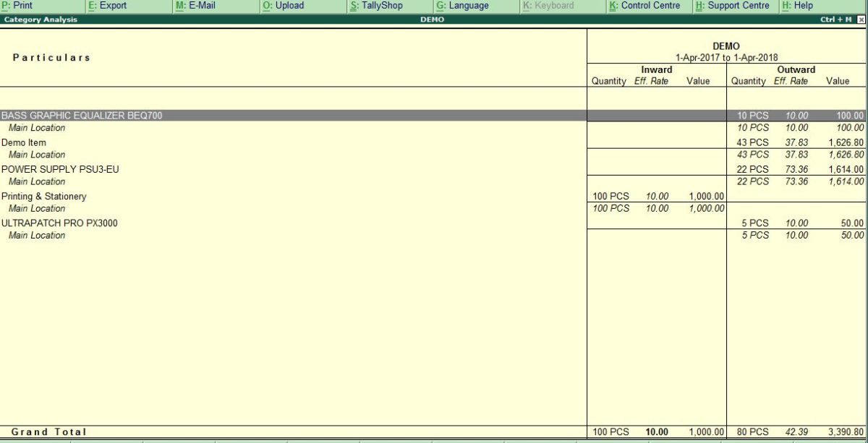Close the Category Analysis screen

[861, 20]
